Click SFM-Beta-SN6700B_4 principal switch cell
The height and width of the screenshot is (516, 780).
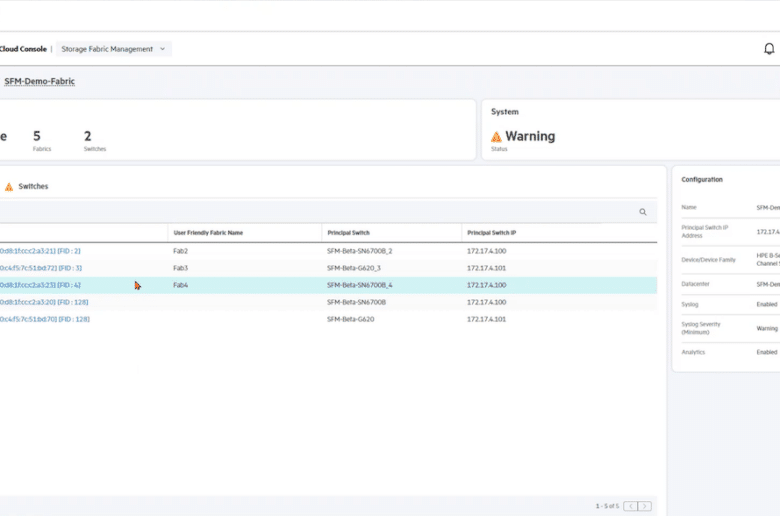[x=360, y=285]
